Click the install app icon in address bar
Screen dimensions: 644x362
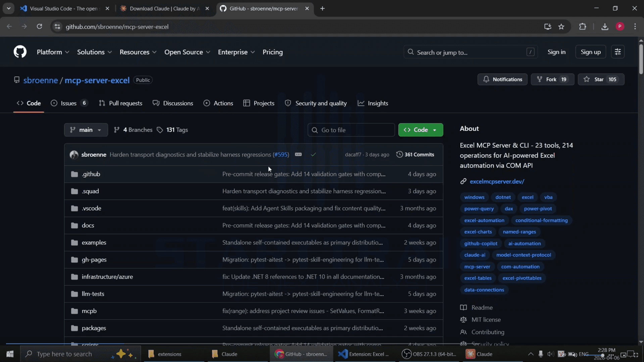548,27
